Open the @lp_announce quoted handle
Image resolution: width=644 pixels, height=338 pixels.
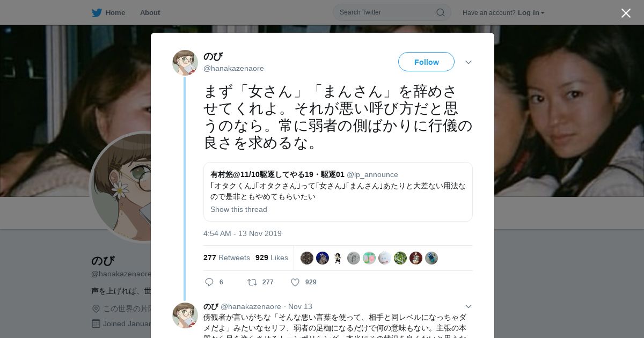pos(372,174)
